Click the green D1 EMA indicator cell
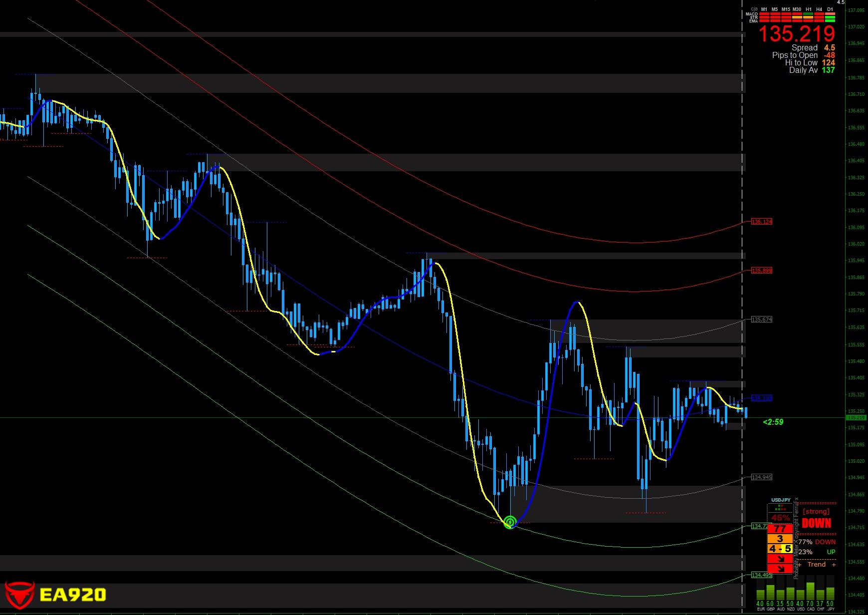868x615 pixels. 830,21
